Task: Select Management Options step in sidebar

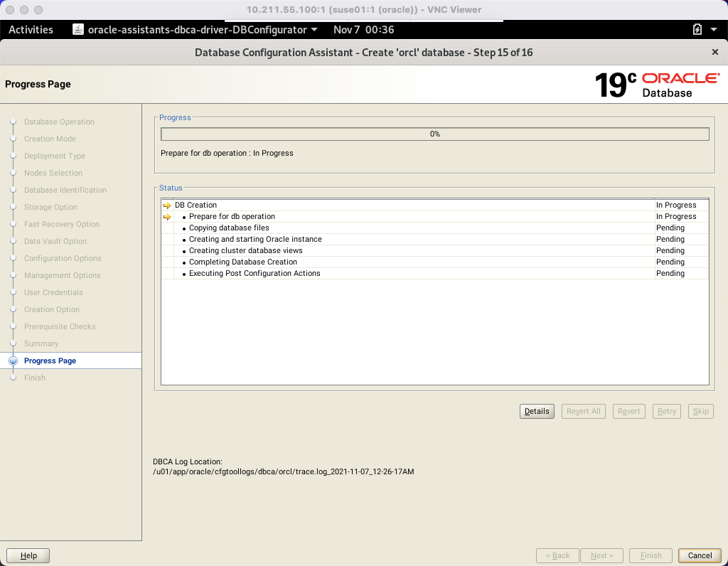Action: click(63, 275)
